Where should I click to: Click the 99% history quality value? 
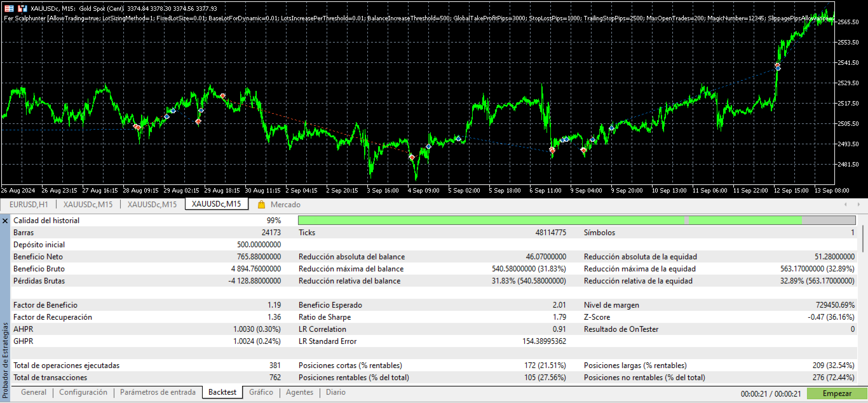pyautogui.click(x=274, y=221)
